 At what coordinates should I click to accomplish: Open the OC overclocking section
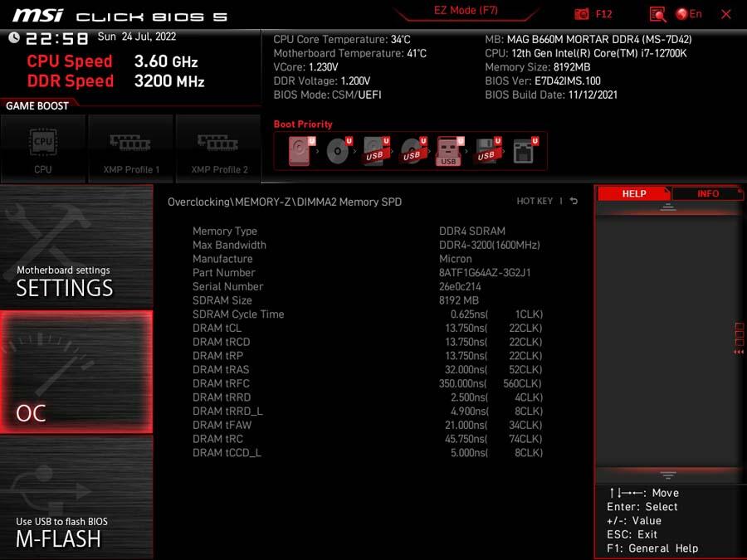[x=76, y=372]
